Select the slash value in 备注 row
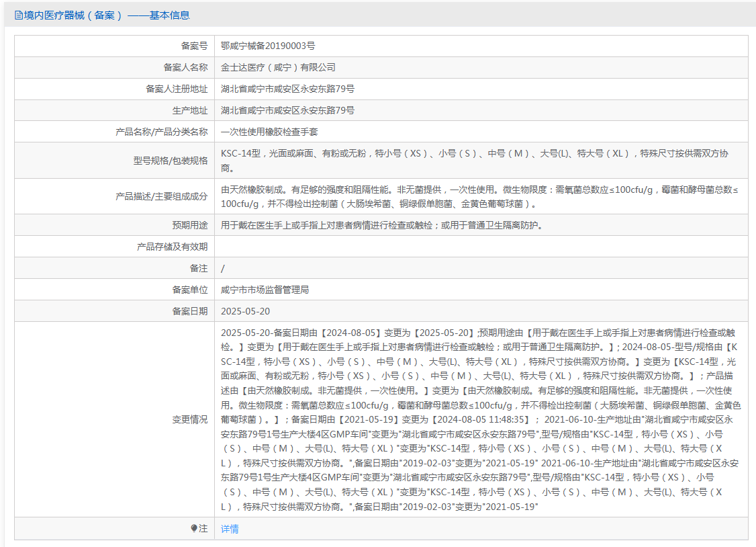Image resolution: width=756 pixels, height=547 pixels. click(223, 269)
